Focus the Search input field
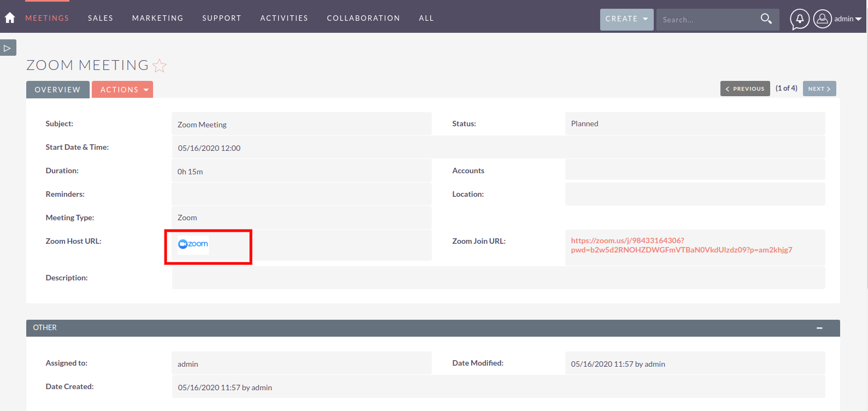The height and width of the screenshot is (411, 868). [707, 20]
